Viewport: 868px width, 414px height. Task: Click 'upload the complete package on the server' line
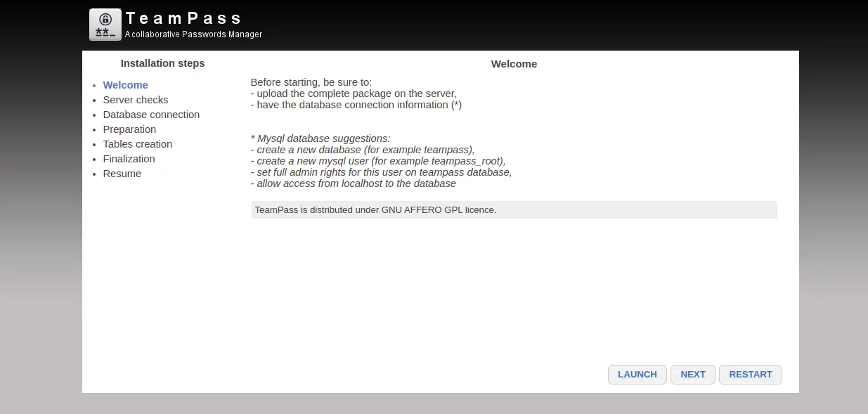[x=354, y=93]
